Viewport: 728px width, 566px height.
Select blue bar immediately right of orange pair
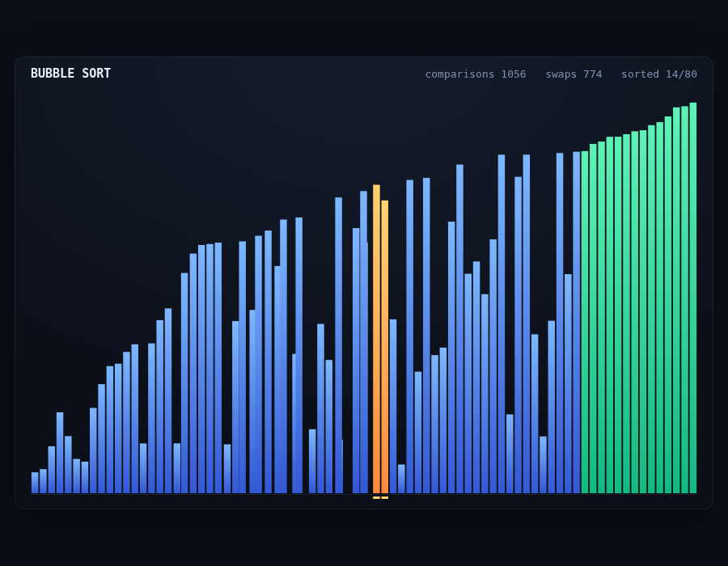point(393,406)
